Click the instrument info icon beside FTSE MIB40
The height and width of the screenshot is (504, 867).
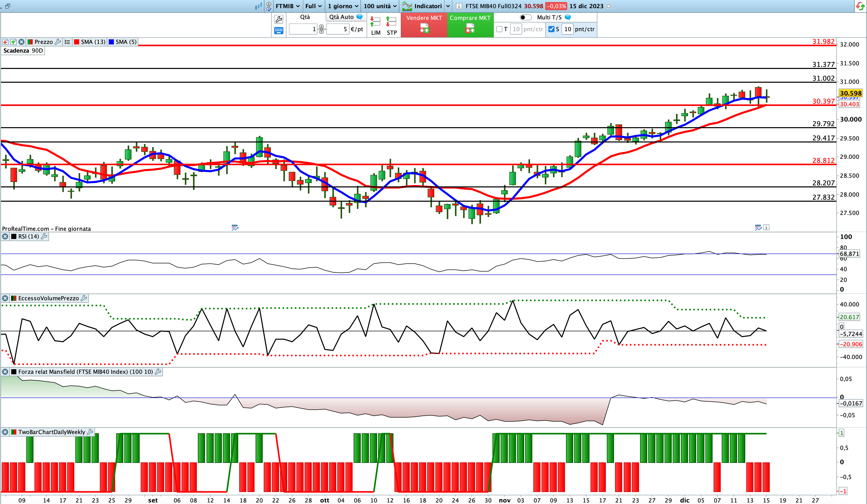point(459,6)
